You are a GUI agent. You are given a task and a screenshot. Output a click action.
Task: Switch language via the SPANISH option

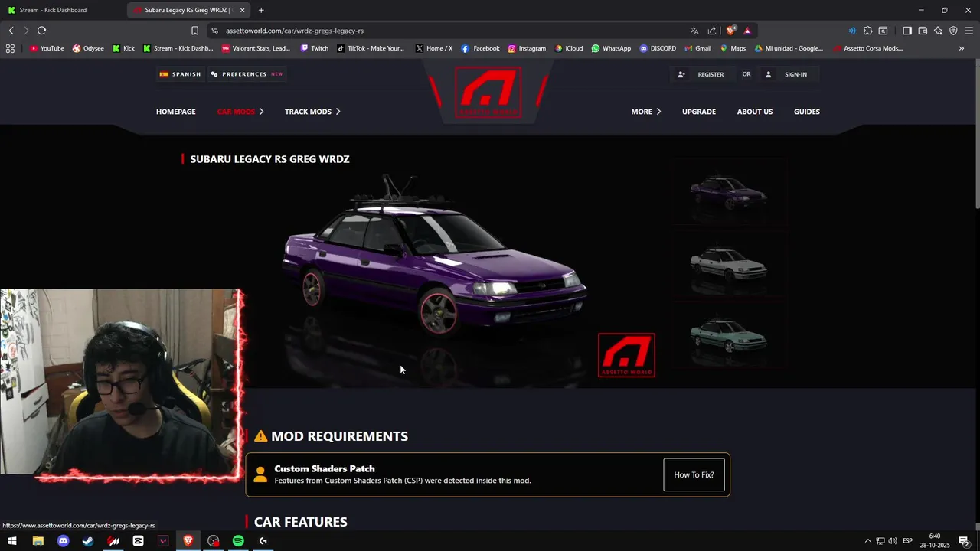[181, 74]
